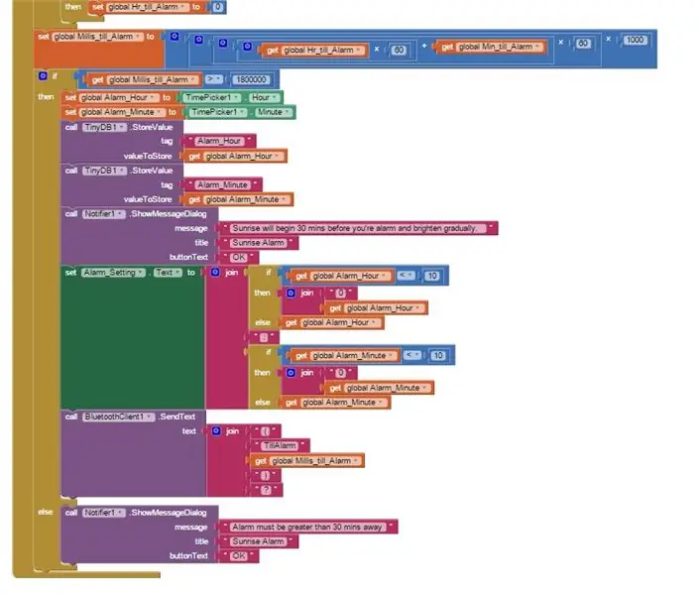This screenshot has height=595, width=700.
Task: Click the 'Alarm must be greater than 30 mins away' text
Action: point(307,528)
